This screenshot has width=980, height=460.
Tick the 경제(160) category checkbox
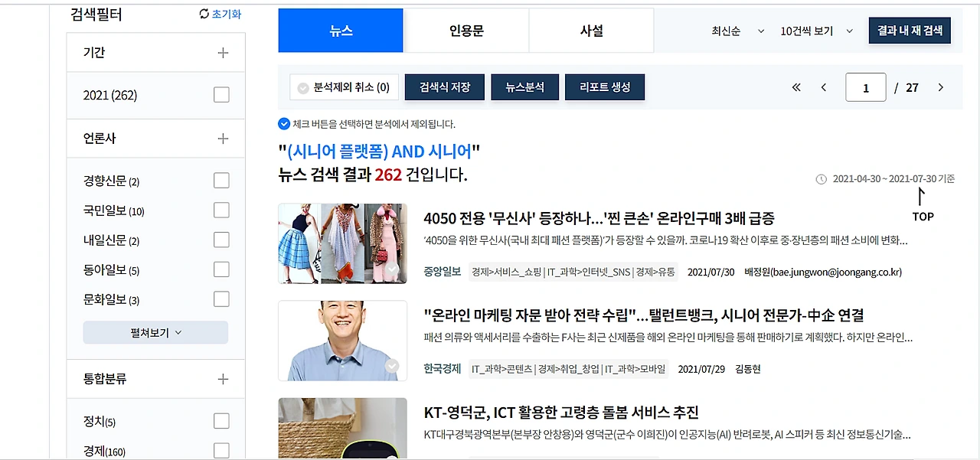coord(221,451)
